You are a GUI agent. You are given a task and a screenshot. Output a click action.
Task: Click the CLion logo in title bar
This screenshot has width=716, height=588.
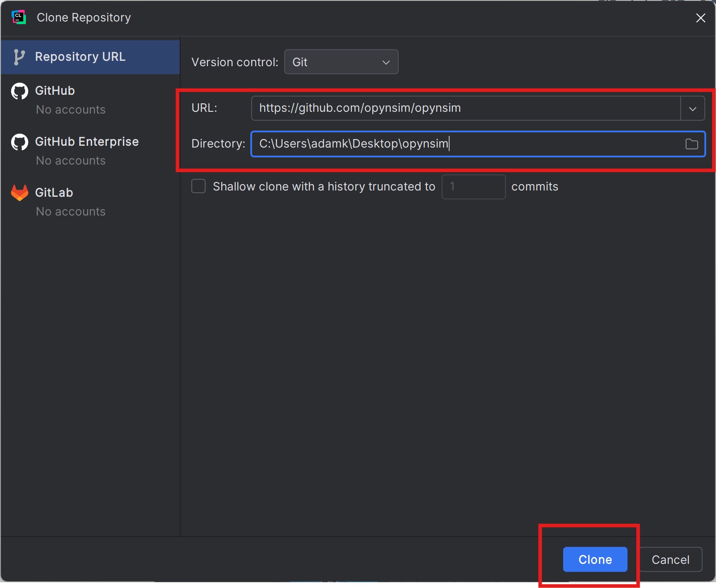(18, 17)
